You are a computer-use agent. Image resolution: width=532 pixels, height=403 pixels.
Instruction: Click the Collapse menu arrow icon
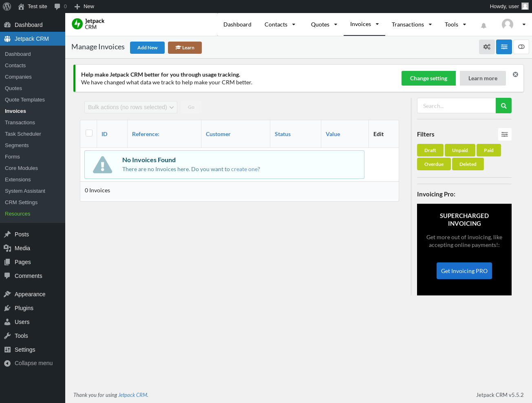[x=7, y=363]
